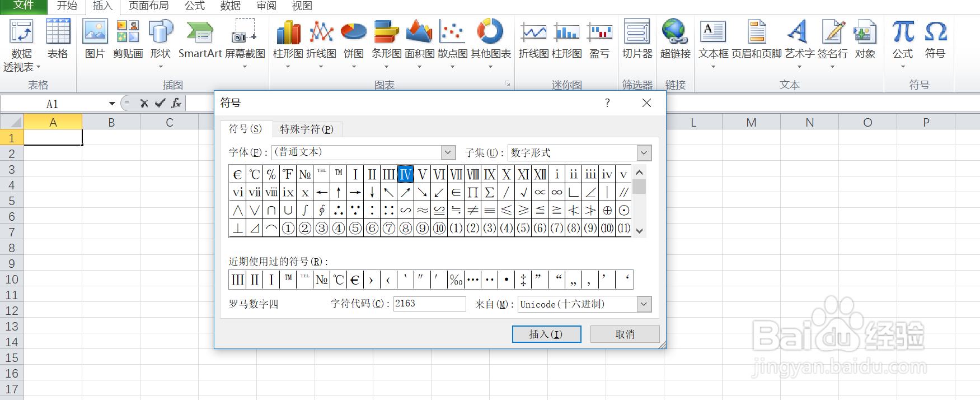The width and height of the screenshot is (980, 400).
Task: Open 剪贴画 clip art icon
Action: click(x=128, y=32)
